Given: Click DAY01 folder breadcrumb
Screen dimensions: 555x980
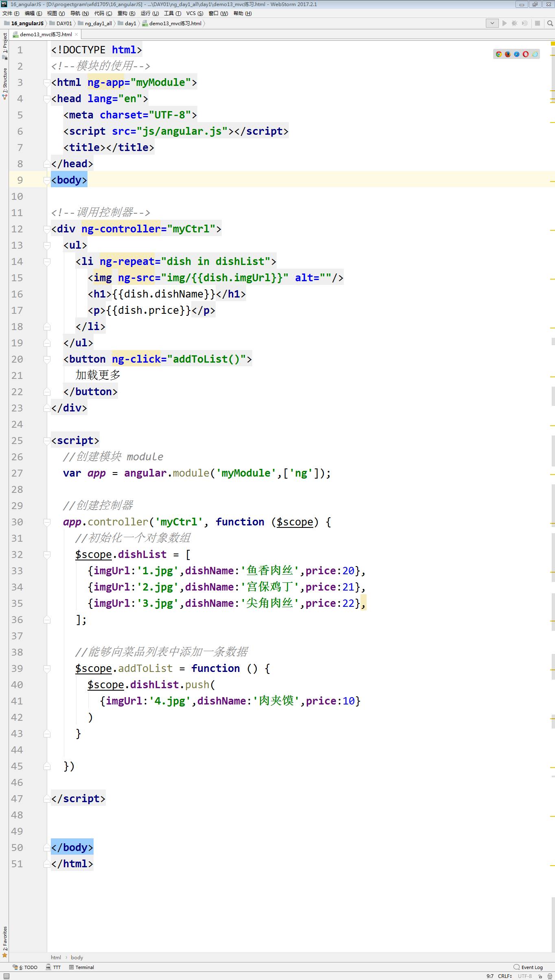Looking at the screenshot, I should click(60, 23).
